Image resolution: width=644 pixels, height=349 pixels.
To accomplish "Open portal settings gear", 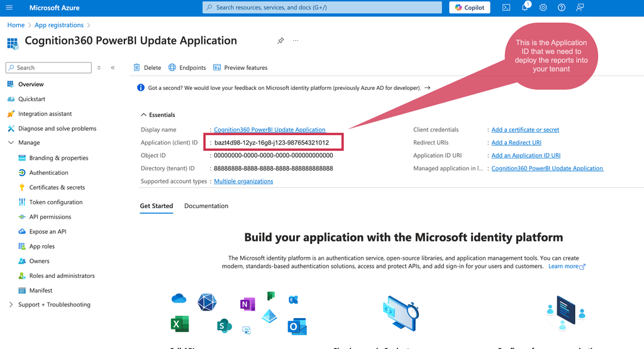I will pos(543,8).
